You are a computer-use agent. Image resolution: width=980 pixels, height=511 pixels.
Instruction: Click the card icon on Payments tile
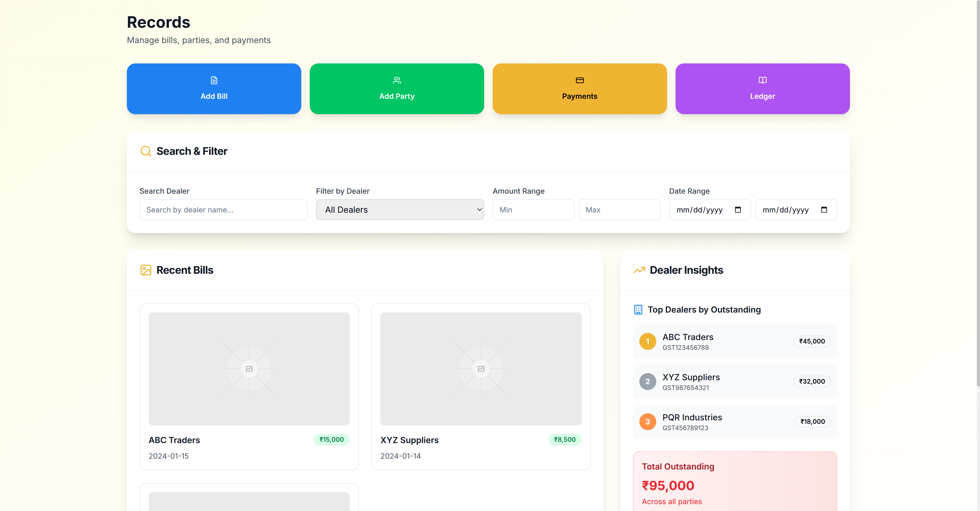point(579,80)
